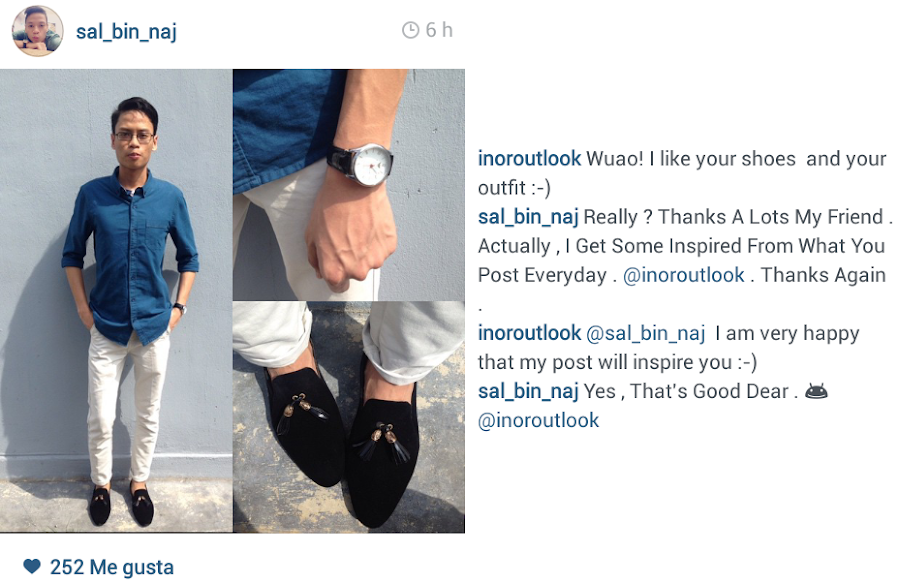Click the clock icon next to 6 h
The height and width of the screenshot is (584, 900).
point(410,30)
